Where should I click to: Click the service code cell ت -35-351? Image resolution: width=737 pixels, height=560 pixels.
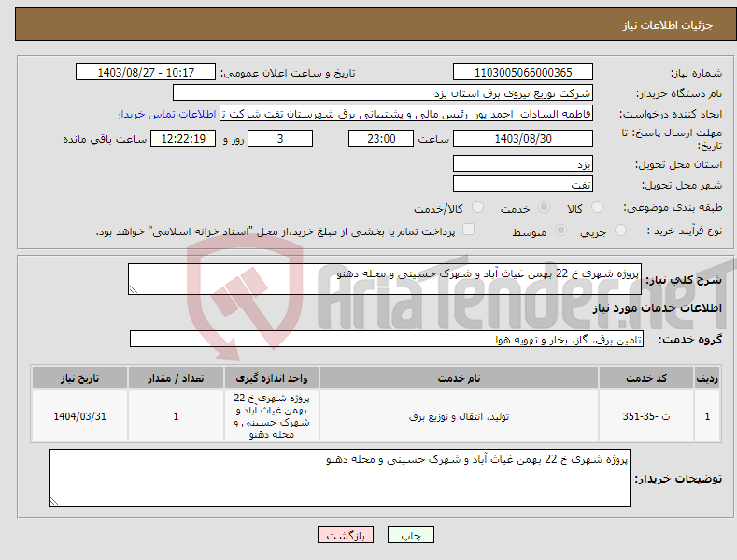tap(646, 416)
